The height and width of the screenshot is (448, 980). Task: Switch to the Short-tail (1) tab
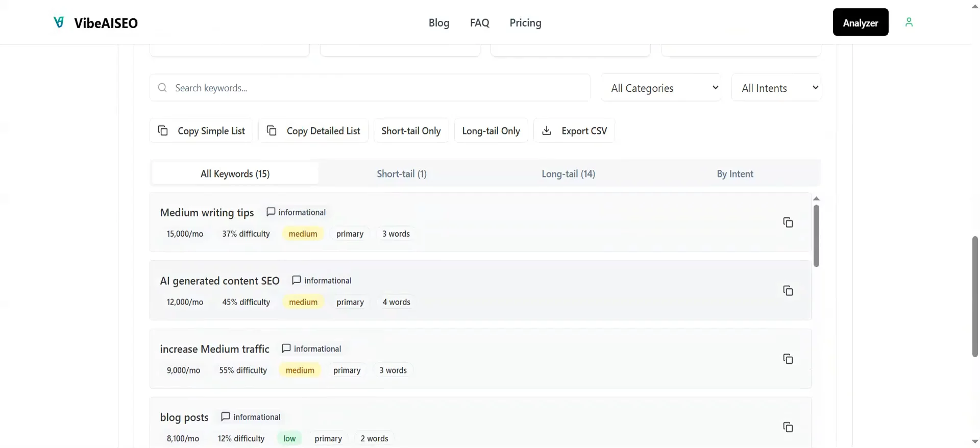tap(402, 173)
